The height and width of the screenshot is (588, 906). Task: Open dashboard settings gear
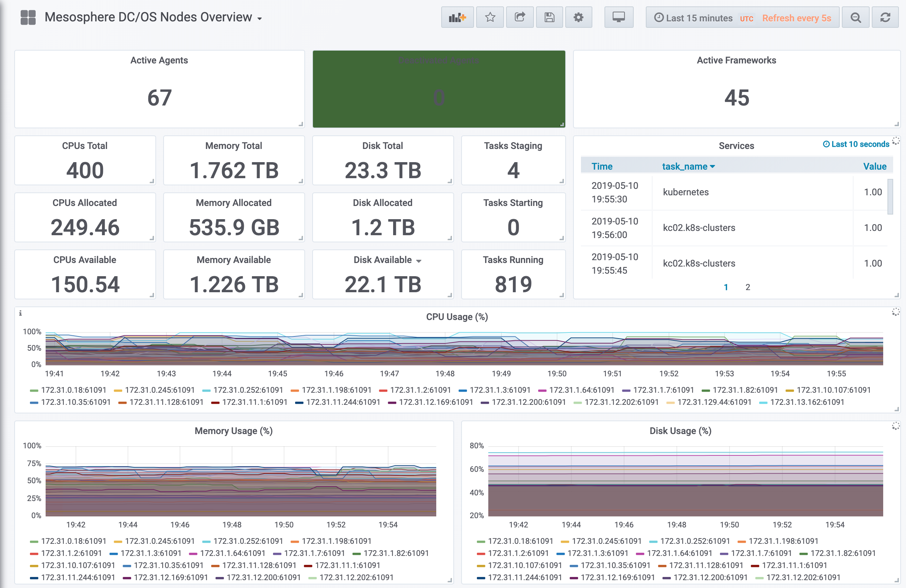click(x=578, y=17)
